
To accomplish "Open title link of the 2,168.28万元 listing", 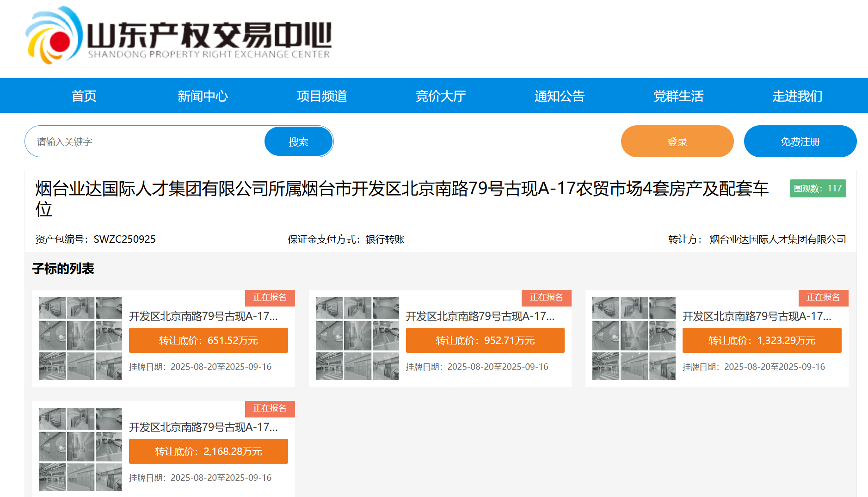I will [203, 427].
